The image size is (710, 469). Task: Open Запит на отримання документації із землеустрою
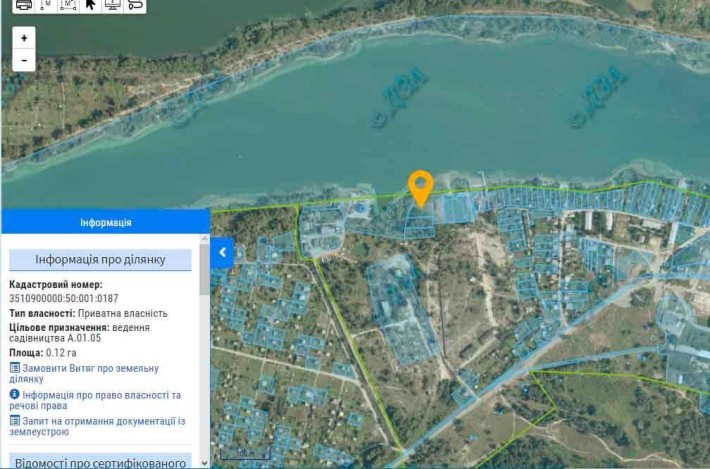tap(97, 426)
